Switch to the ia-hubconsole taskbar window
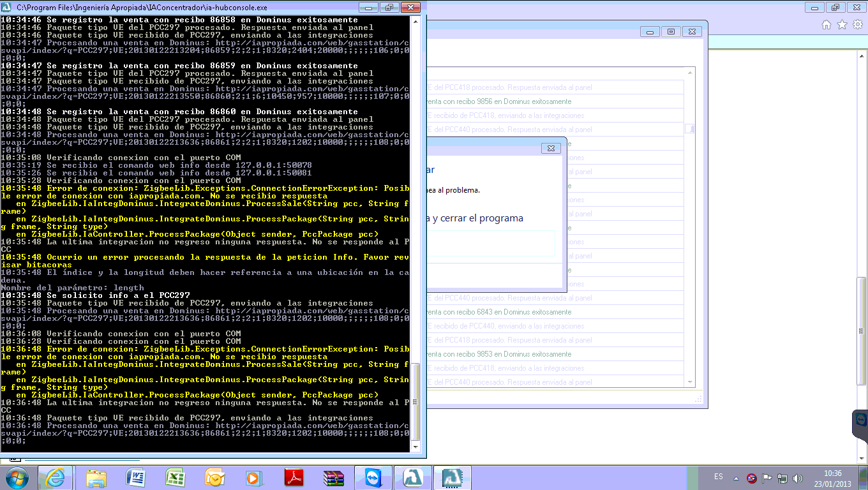Image resolution: width=868 pixels, height=490 pixels. coord(453,477)
